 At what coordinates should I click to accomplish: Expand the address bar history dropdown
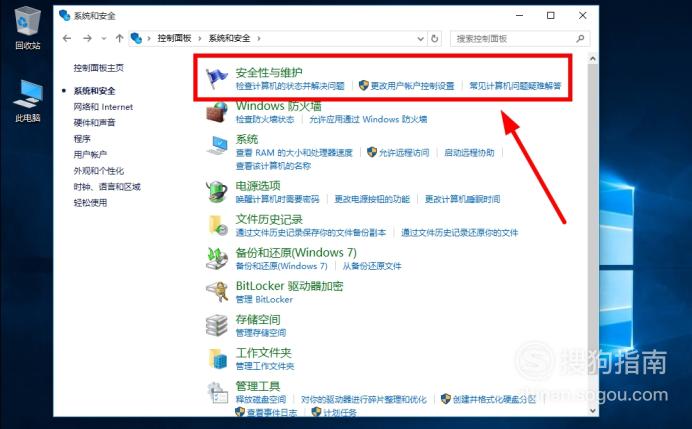click(x=421, y=38)
